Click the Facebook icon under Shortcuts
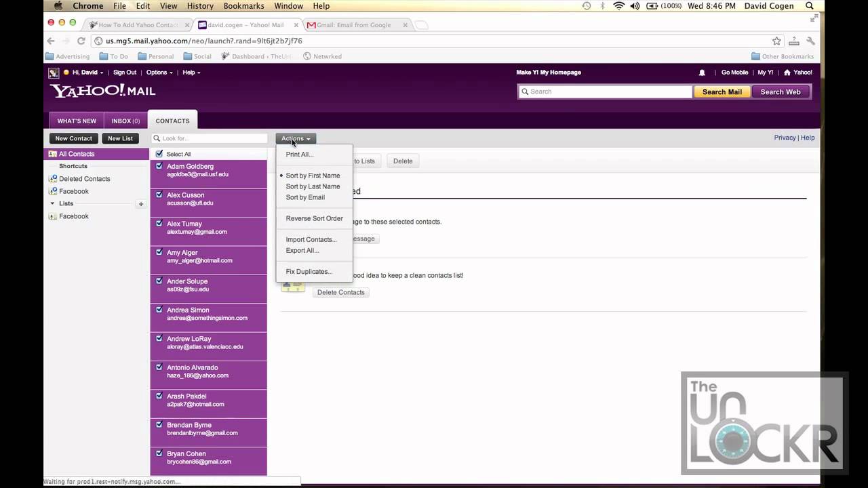 (53, 191)
